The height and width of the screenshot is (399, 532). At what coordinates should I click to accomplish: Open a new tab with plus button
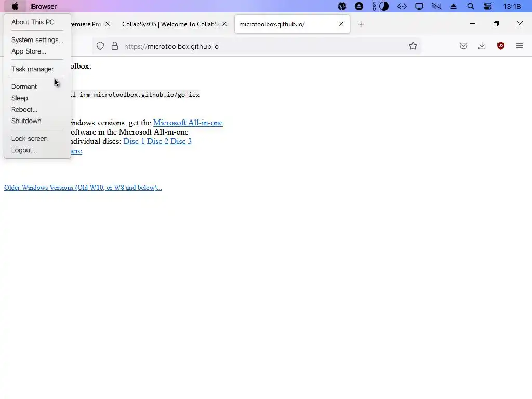click(x=361, y=24)
